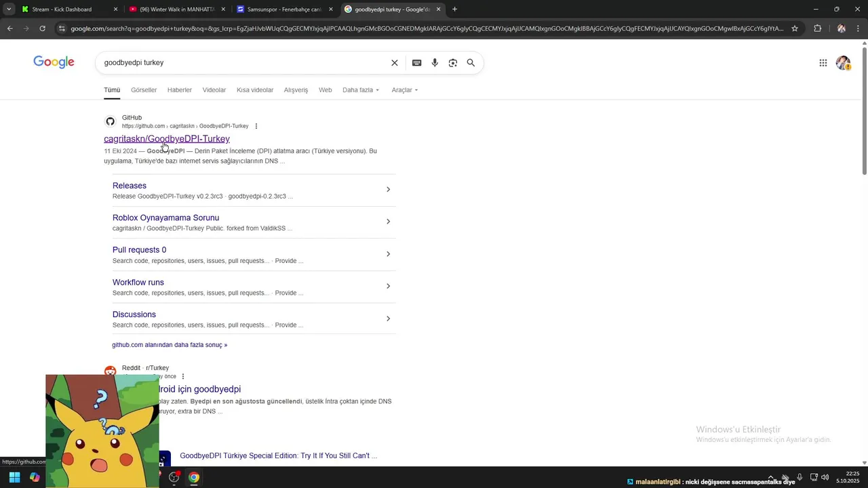
Task: Open the Reddit 'için goodbyedpi' result title
Action: pos(200,389)
